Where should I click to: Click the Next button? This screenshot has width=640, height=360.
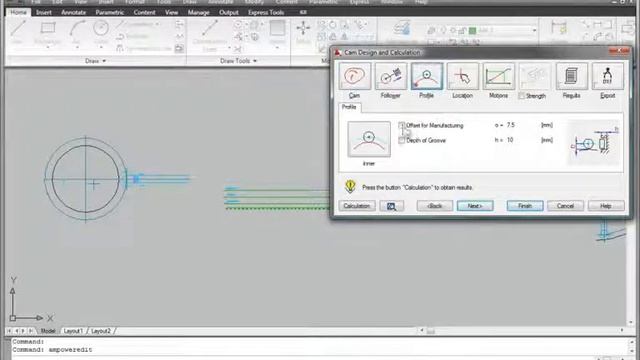(475, 206)
